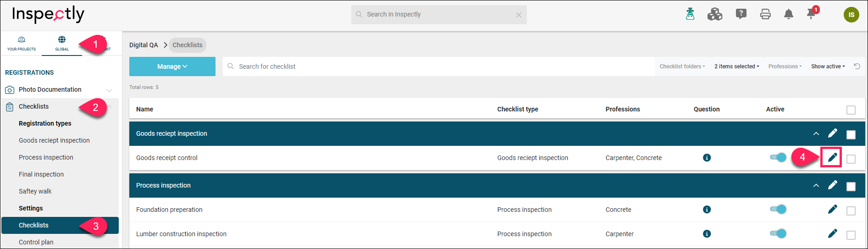
Task: Focus the Search in Inspectly field
Action: tap(439, 15)
